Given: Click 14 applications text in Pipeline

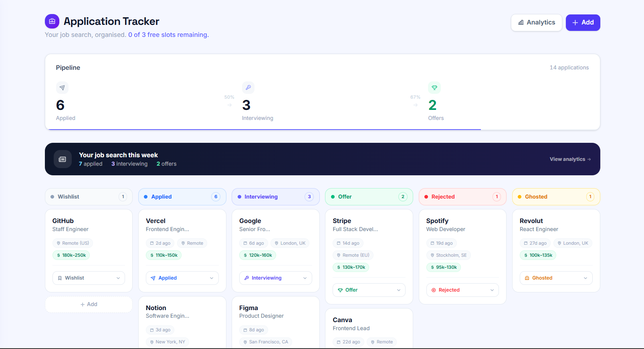Looking at the screenshot, I should point(569,68).
